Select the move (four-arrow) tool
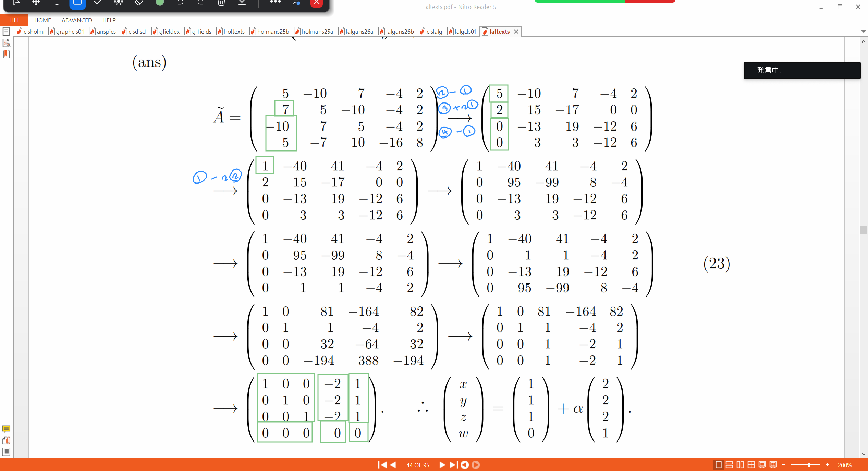 click(x=36, y=3)
